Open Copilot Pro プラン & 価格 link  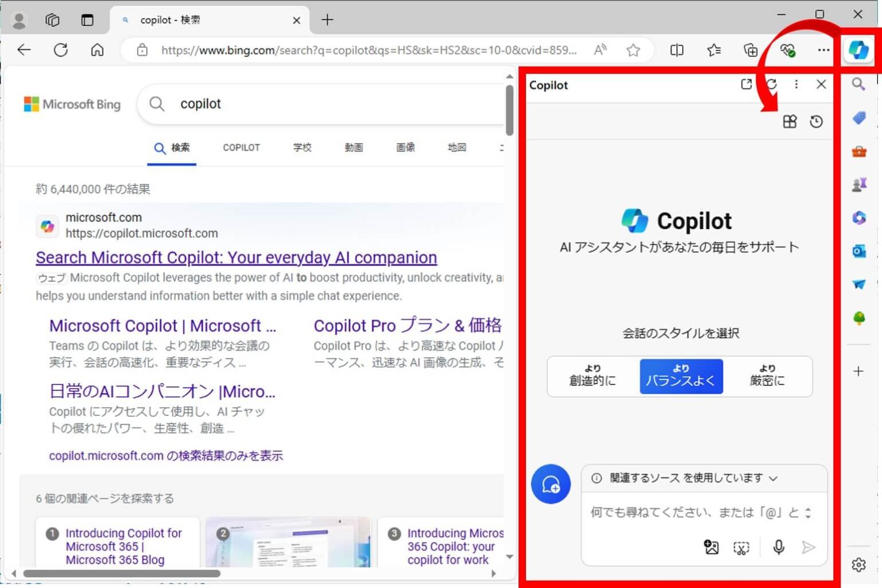click(x=408, y=326)
